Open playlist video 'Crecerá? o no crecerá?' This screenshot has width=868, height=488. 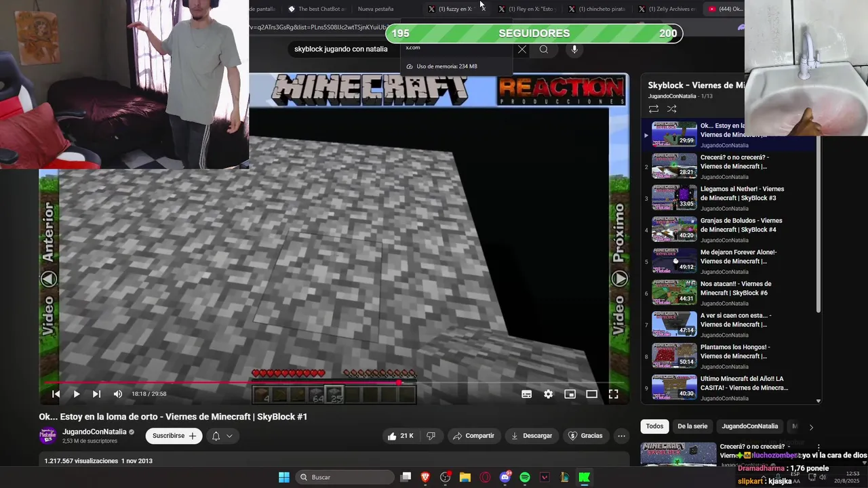point(729,167)
